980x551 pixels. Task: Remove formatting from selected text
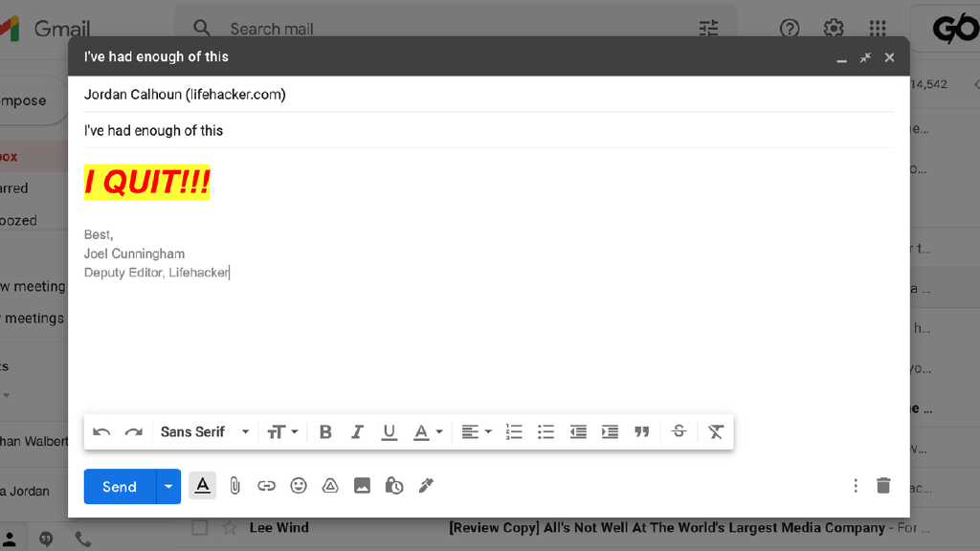[716, 431]
